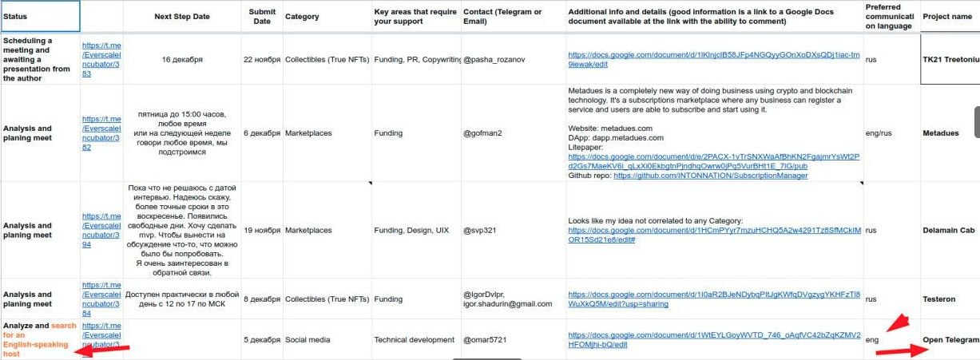Open the Everscale Incubator /383 Telegram link

101,59
